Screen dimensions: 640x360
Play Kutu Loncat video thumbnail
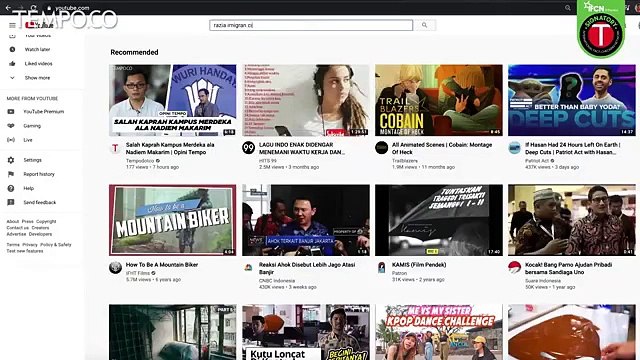click(306, 332)
